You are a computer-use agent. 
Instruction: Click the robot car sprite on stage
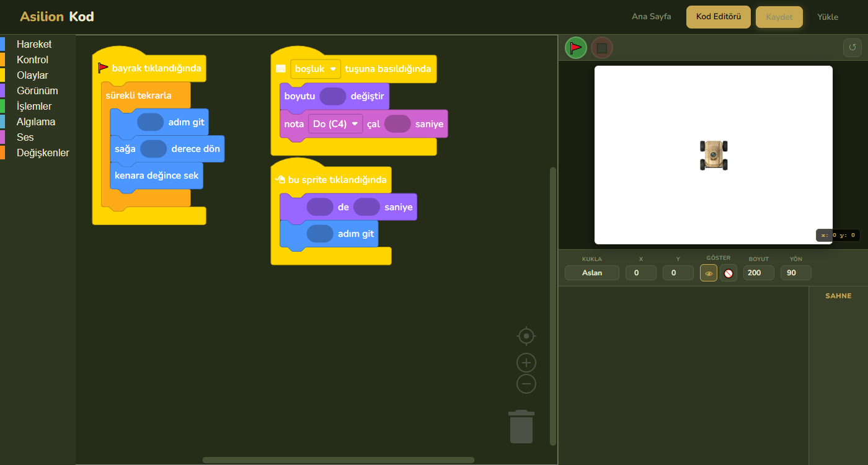(714, 155)
